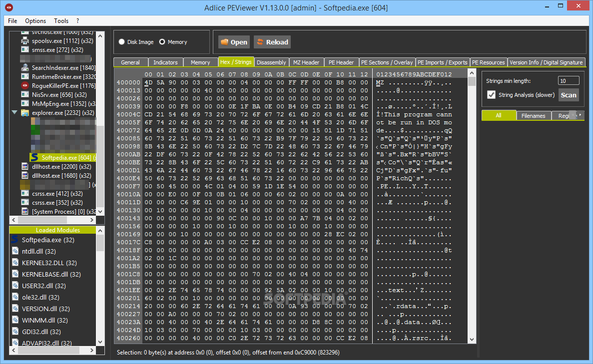
Task: Switch to the General tab
Action: click(x=130, y=62)
